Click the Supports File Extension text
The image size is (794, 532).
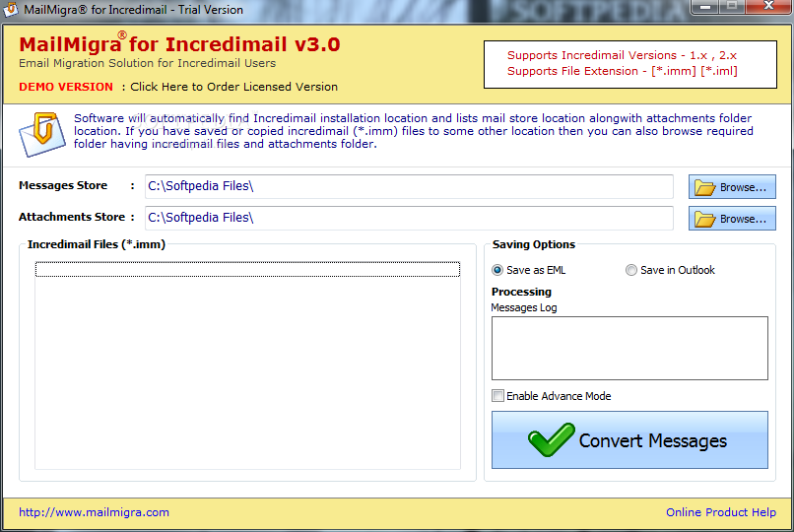click(x=623, y=71)
